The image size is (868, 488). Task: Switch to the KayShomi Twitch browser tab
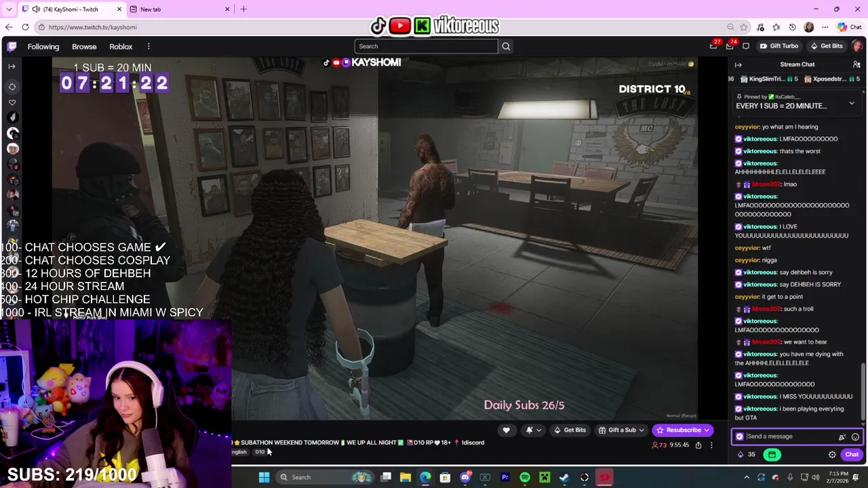[x=71, y=9]
